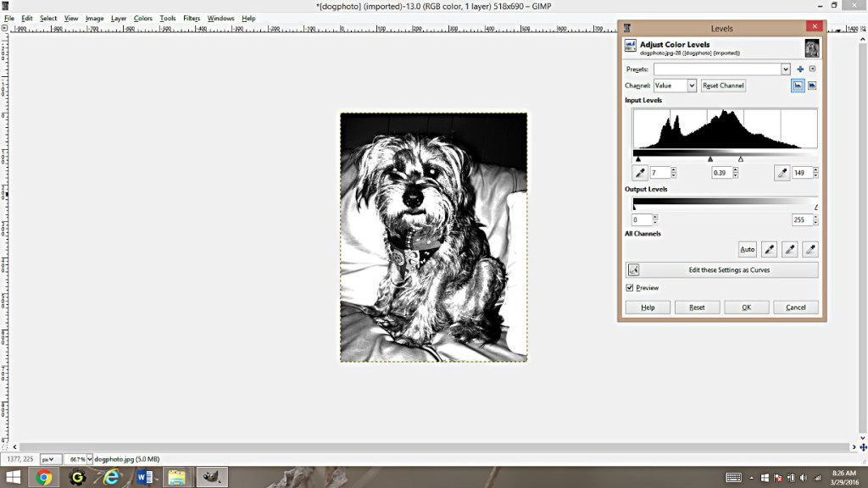The image size is (868, 488).
Task: Click inside the input level field showing 7
Action: pyautogui.click(x=662, y=172)
